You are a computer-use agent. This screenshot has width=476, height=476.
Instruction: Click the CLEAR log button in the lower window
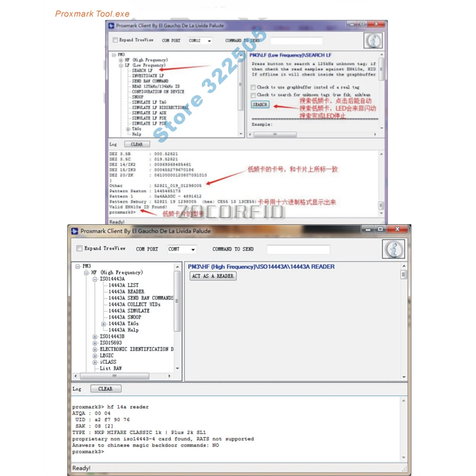(x=106, y=389)
